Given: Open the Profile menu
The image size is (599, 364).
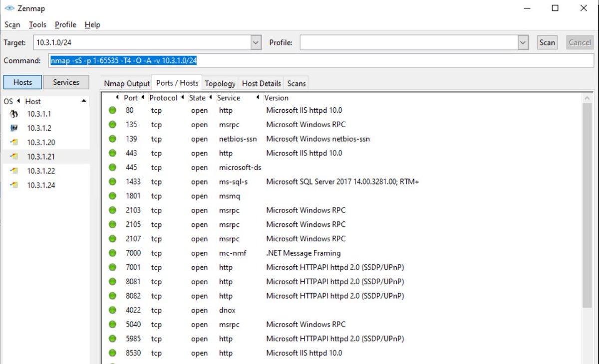Looking at the screenshot, I should click(65, 24).
